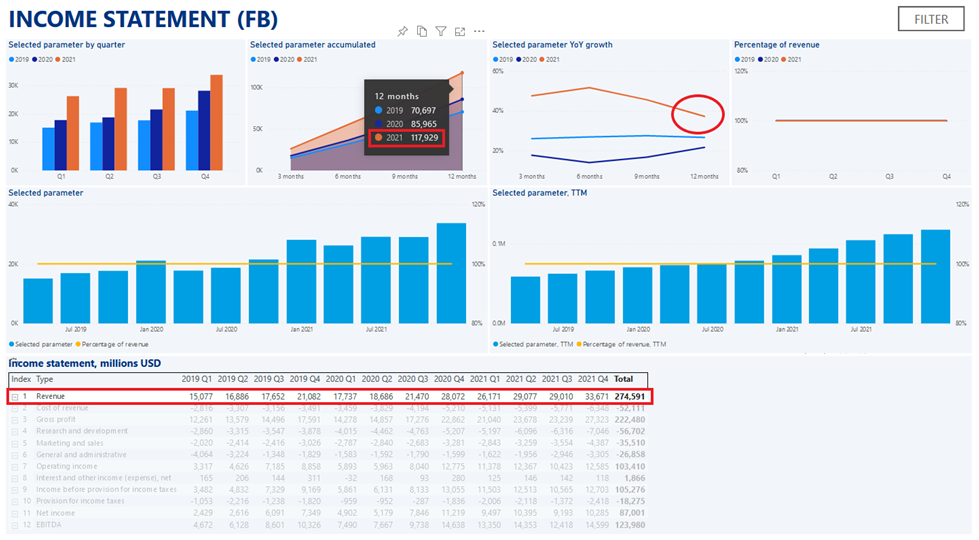Screen dimensions: 979x540
Task: Click the FILTER button
Action: [x=931, y=19]
